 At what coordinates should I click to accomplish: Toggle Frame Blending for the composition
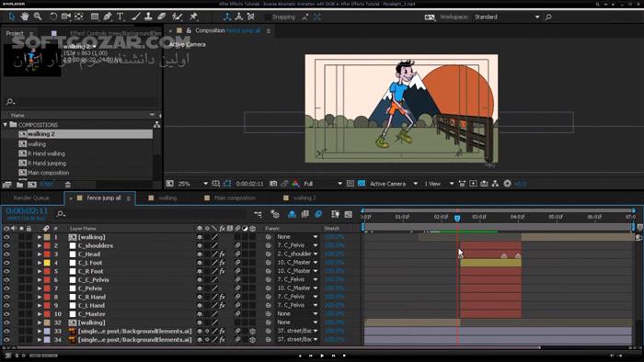(x=305, y=214)
